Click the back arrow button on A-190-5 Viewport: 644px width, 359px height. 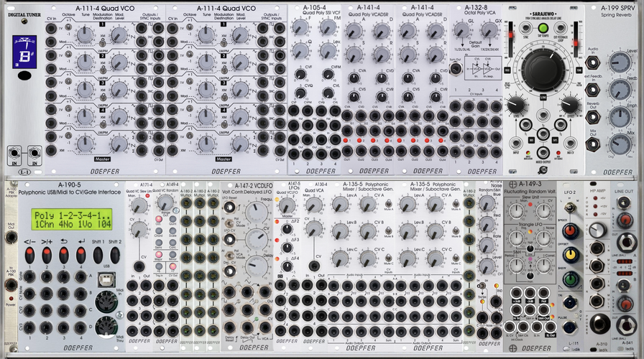tap(64, 255)
